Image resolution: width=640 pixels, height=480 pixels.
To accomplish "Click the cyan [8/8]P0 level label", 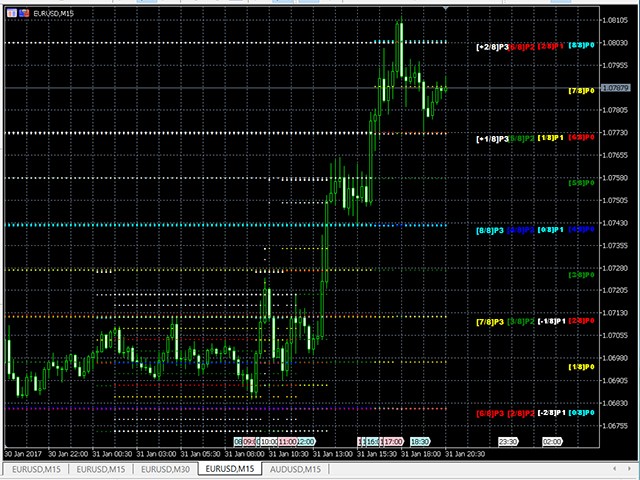I will [x=582, y=45].
